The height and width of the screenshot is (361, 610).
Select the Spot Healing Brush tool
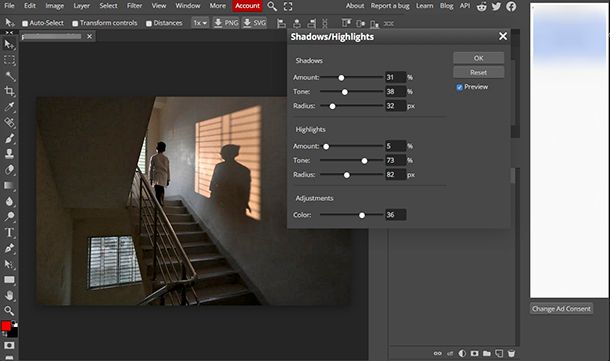click(x=9, y=123)
